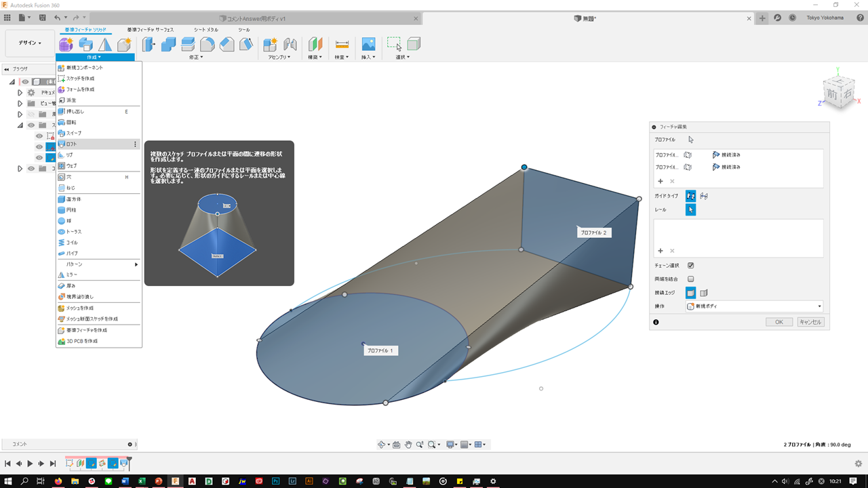Viewport: 868px width, 488px height.
Task: Select the second 接線エッジ option icon
Action: 704,293
